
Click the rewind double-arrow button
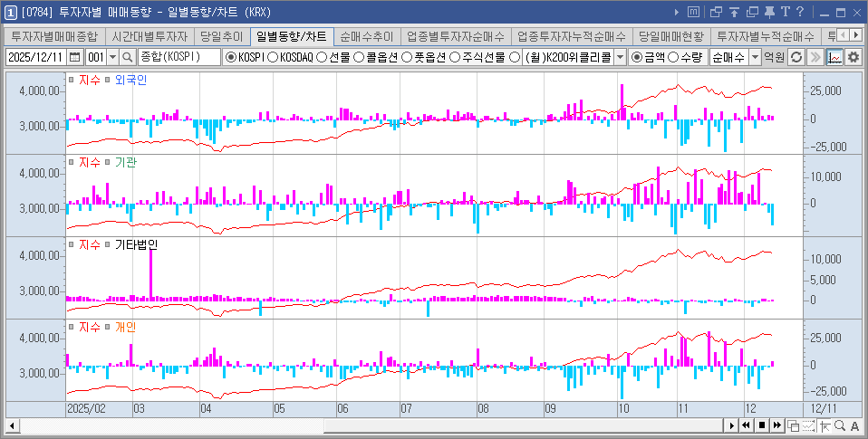[747, 425]
